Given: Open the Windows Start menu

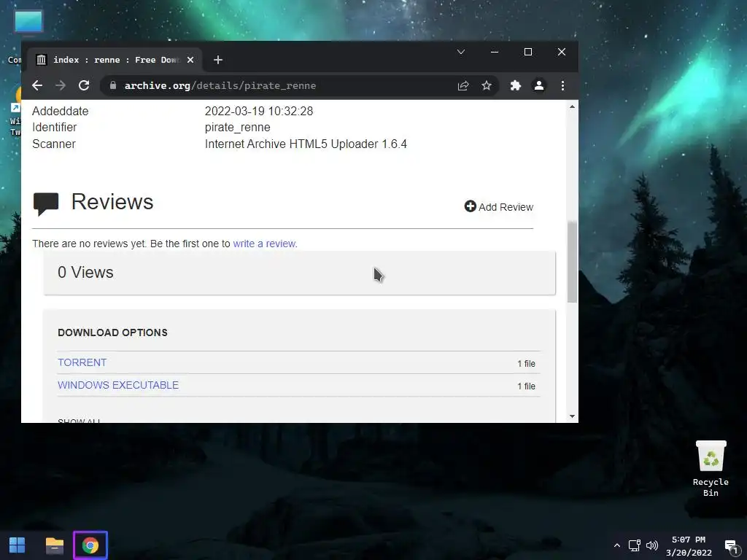Looking at the screenshot, I should [18, 545].
